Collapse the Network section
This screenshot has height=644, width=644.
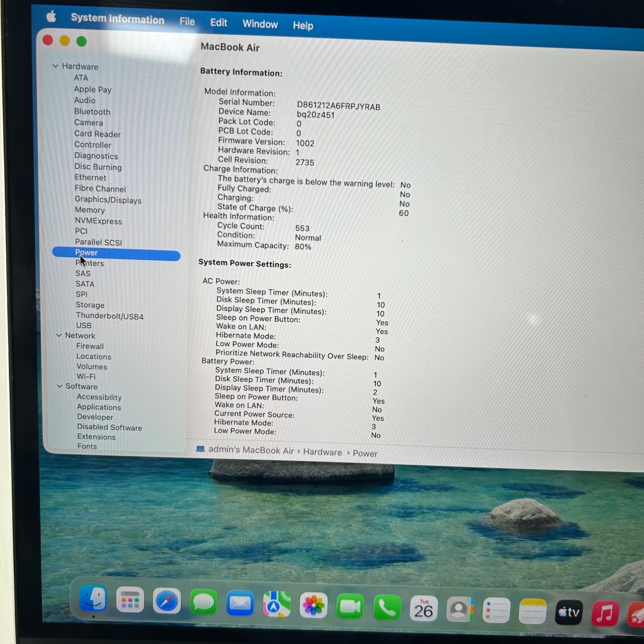click(x=59, y=335)
